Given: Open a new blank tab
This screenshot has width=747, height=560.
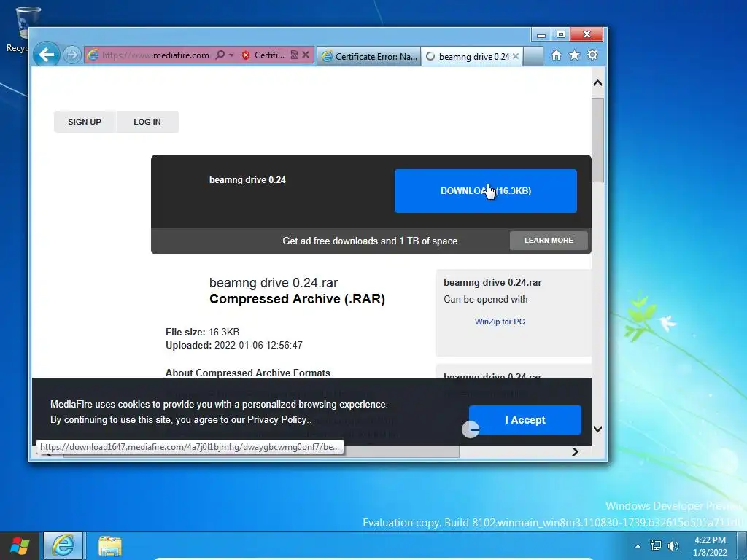Looking at the screenshot, I should tap(533, 56).
